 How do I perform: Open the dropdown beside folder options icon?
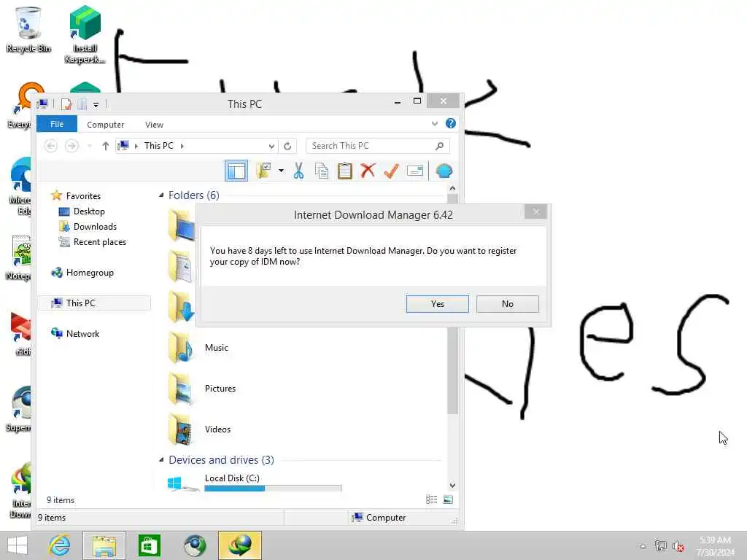[x=281, y=171]
